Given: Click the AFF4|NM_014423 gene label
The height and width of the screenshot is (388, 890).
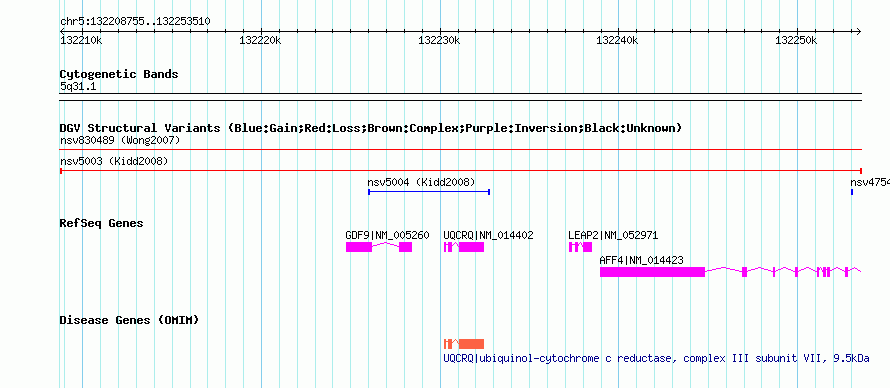Looking at the screenshot, I should (641, 260).
